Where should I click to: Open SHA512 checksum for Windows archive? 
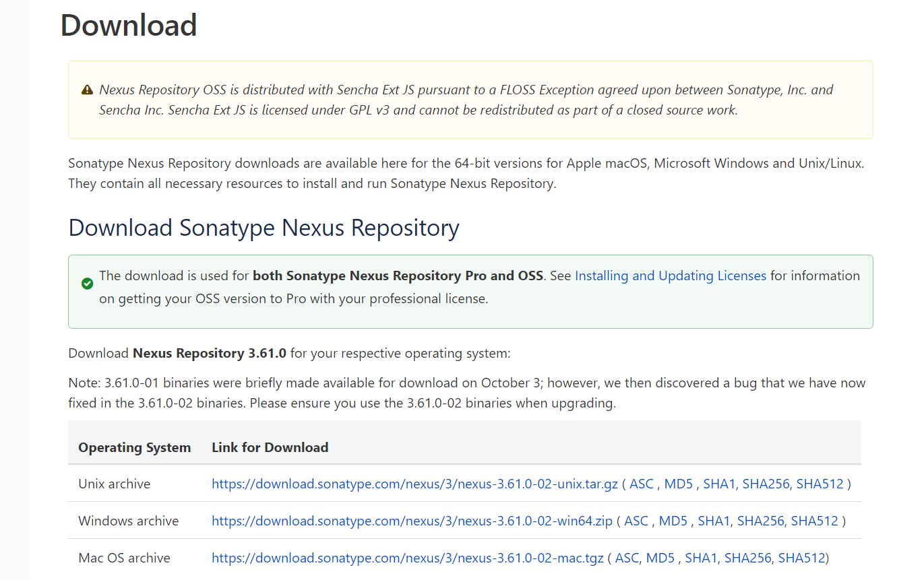[x=814, y=521]
